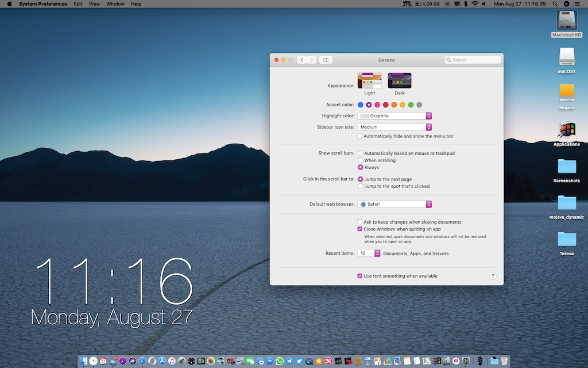588x368 pixels.
Task: Open the Opera browser Dock icon
Action: 152,361
